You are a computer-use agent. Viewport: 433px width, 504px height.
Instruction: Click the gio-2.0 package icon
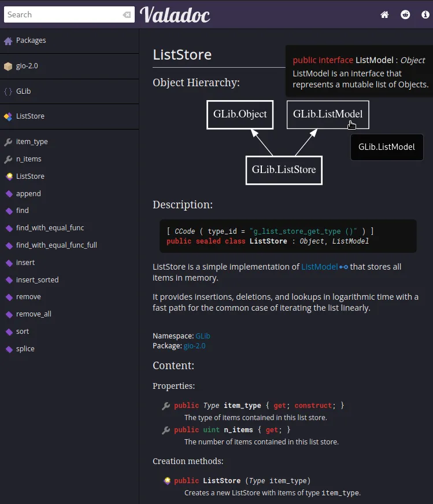point(8,66)
